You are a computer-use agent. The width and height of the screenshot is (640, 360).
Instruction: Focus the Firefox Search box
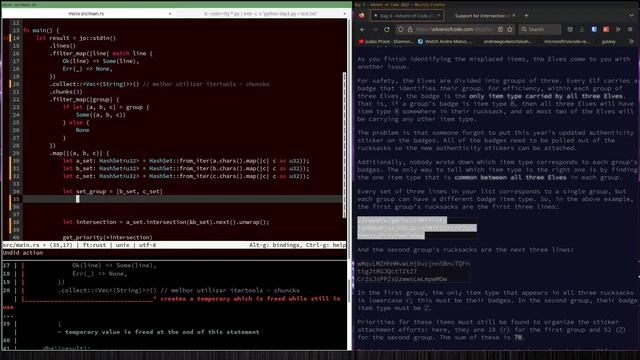pyautogui.click(x=540, y=29)
